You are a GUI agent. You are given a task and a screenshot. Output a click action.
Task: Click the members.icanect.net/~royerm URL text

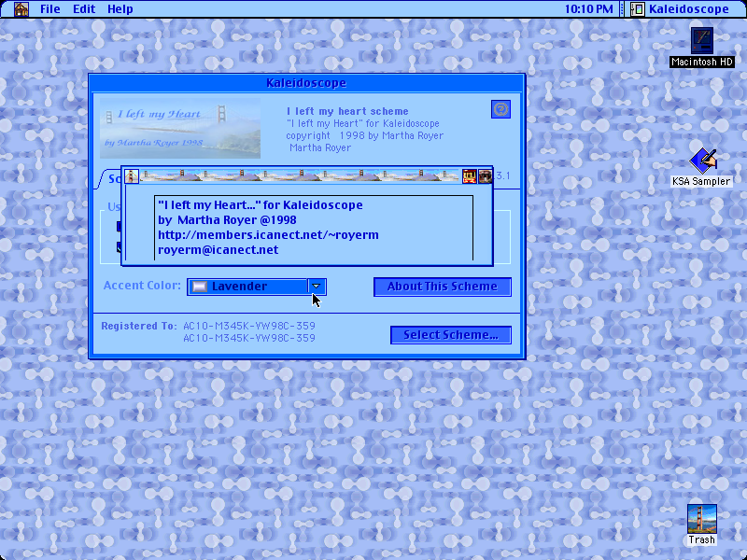pyautogui.click(x=268, y=235)
